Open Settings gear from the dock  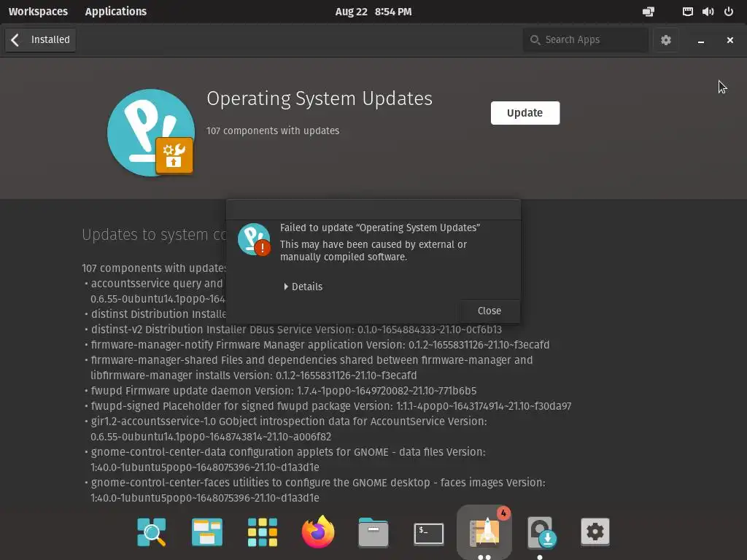[x=595, y=532]
